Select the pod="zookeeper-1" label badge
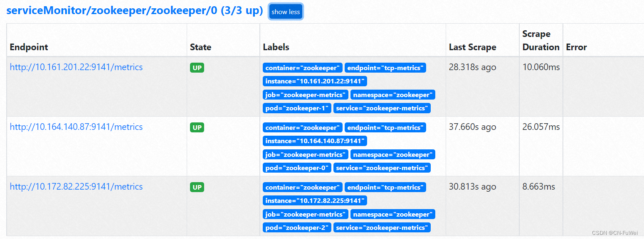This screenshot has width=644, height=239. pyautogui.click(x=297, y=108)
